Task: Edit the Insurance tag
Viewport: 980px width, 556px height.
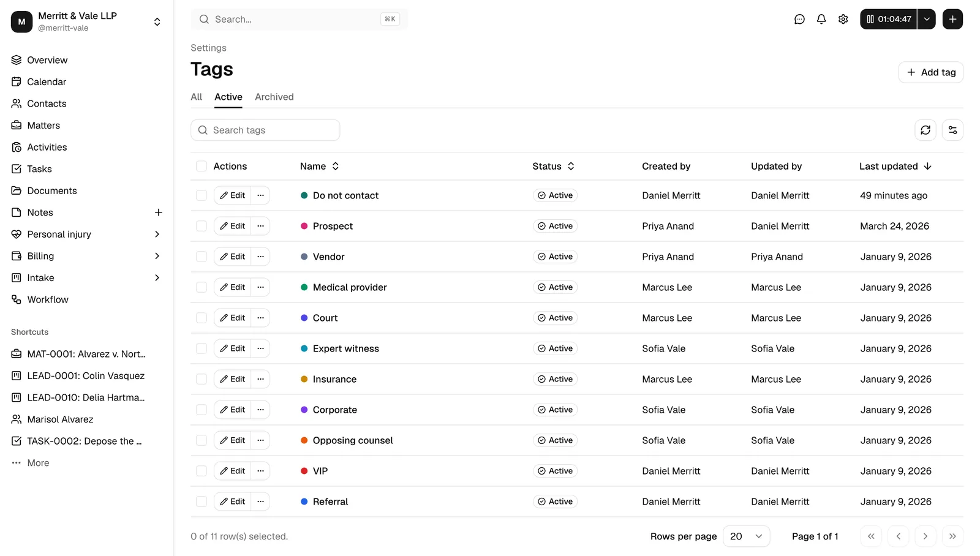Action: [x=233, y=379]
